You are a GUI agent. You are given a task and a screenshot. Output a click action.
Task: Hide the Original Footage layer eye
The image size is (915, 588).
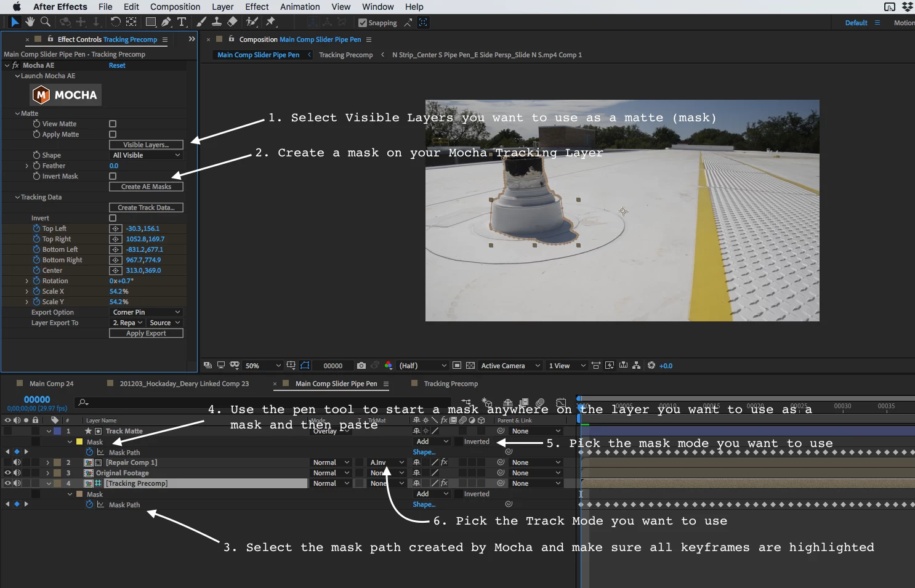[8, 473]
